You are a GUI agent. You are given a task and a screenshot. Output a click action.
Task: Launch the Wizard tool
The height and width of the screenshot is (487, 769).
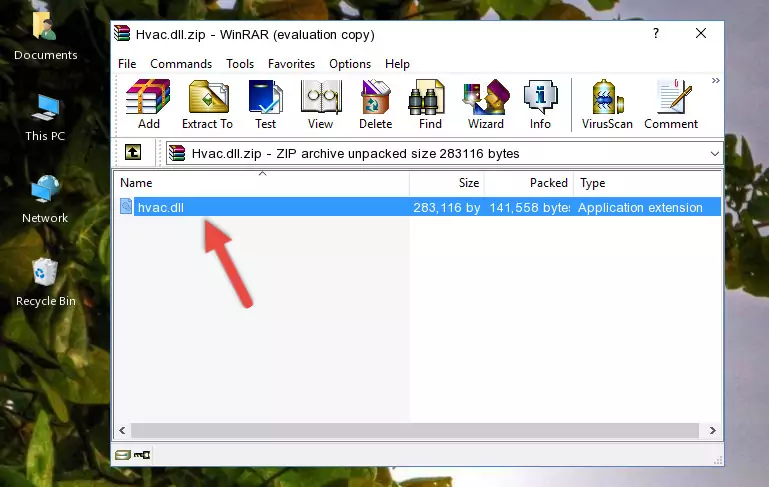click(x=486, y=104)
